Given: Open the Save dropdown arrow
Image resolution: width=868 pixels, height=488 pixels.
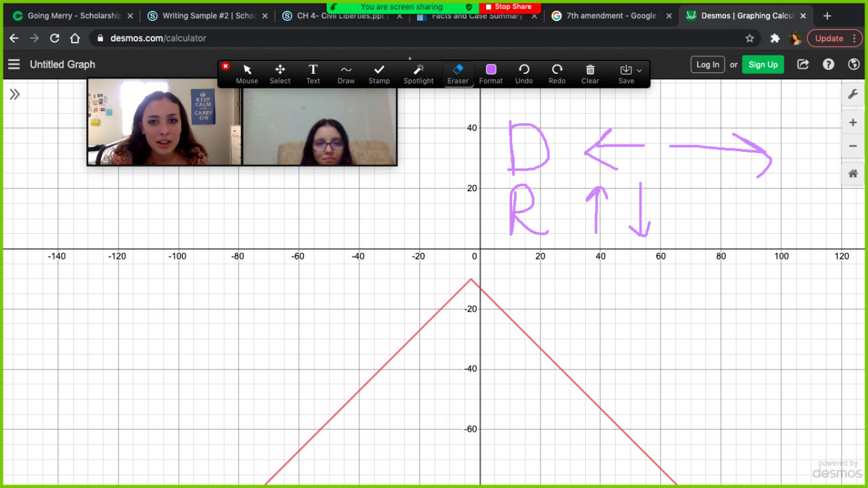Looking at the screenshot, I should pyautogui.click(x=639, y=70).
